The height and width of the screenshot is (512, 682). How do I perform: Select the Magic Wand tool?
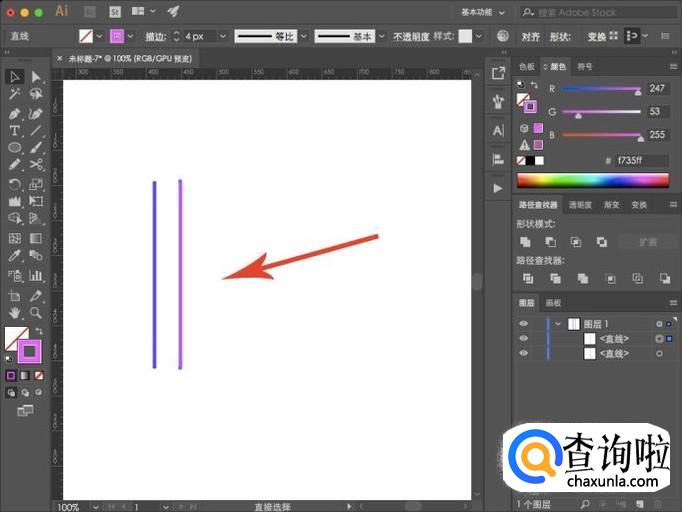pos(15,94)
